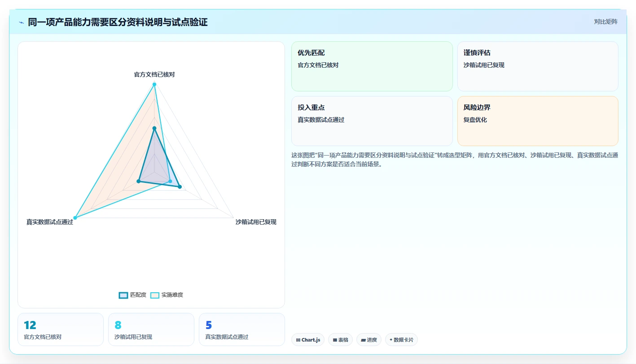Toggle the 匹配度 legend swatch
This screenshot has width=636, height=364.
tap(123, 295)
